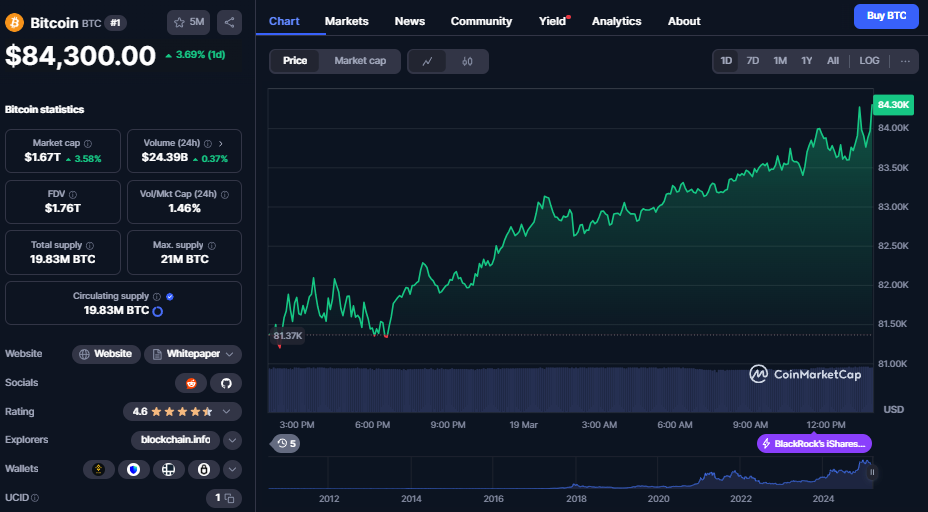Open Market cap info tooltip icon
The width and height of the screenshot is (928, 512).
coord(88,143)
